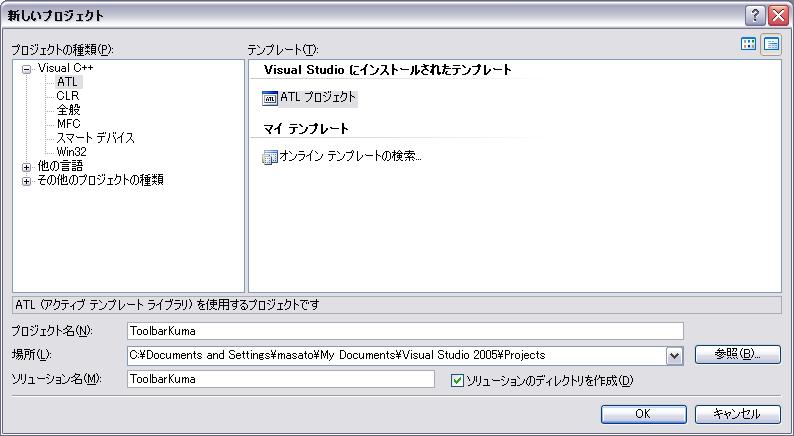Select MFC project type
Screen dimensions: 794x436
click(68, 124)
